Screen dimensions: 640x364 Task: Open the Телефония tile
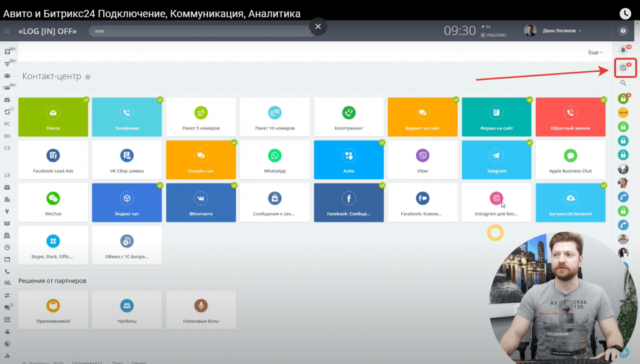coord(127,117)
